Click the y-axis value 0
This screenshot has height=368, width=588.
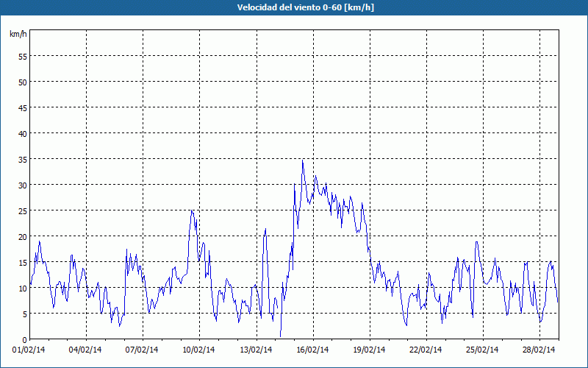click(x=25, y=340)
